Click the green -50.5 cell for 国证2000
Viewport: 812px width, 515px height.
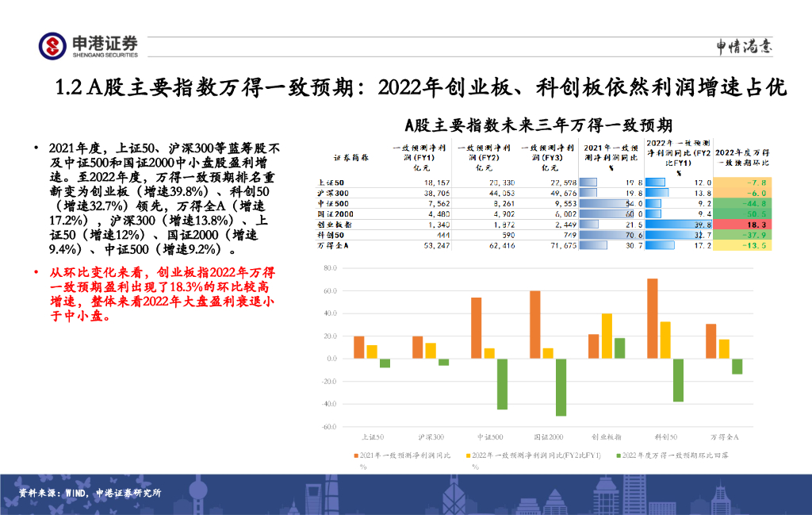(742, 214)
